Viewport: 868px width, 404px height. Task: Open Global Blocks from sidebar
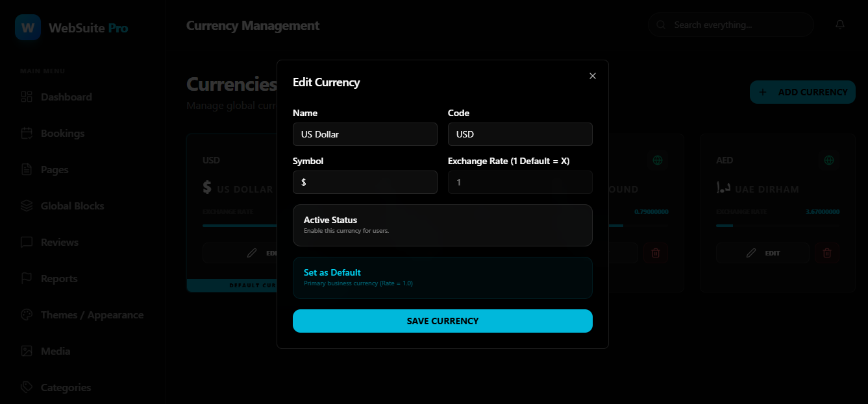tap(72, 206)
